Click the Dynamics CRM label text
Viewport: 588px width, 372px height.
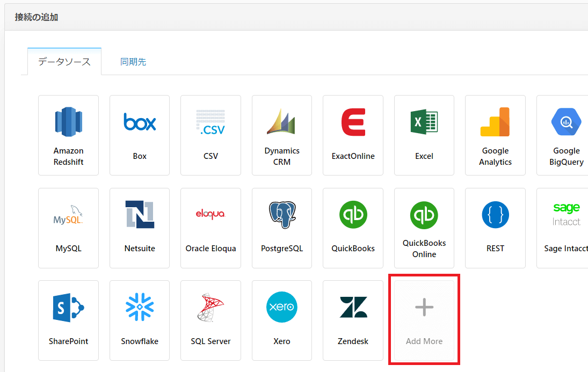[x=281, y=156]
